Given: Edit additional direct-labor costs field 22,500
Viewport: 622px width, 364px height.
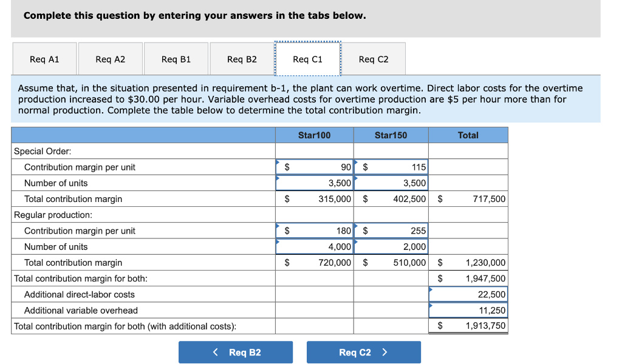Looking at the screenshot, I should tap(468, 294).
